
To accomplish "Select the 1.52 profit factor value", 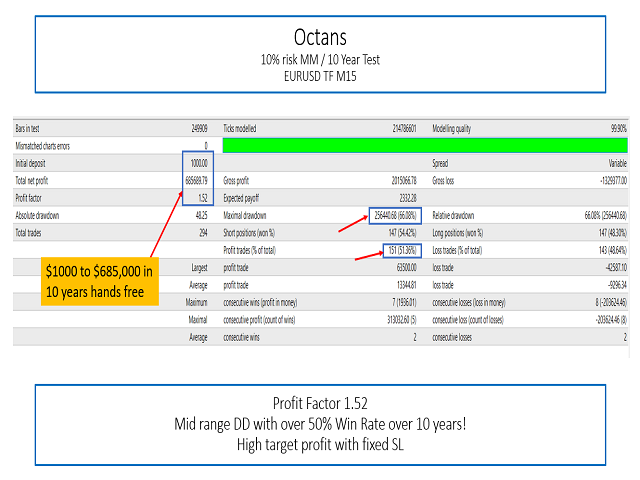I will [203, 198].
